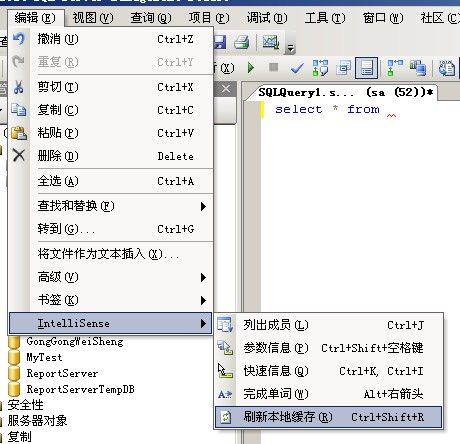
Task: Open the 视图(V) menu
Action: (x=93, y=18)
